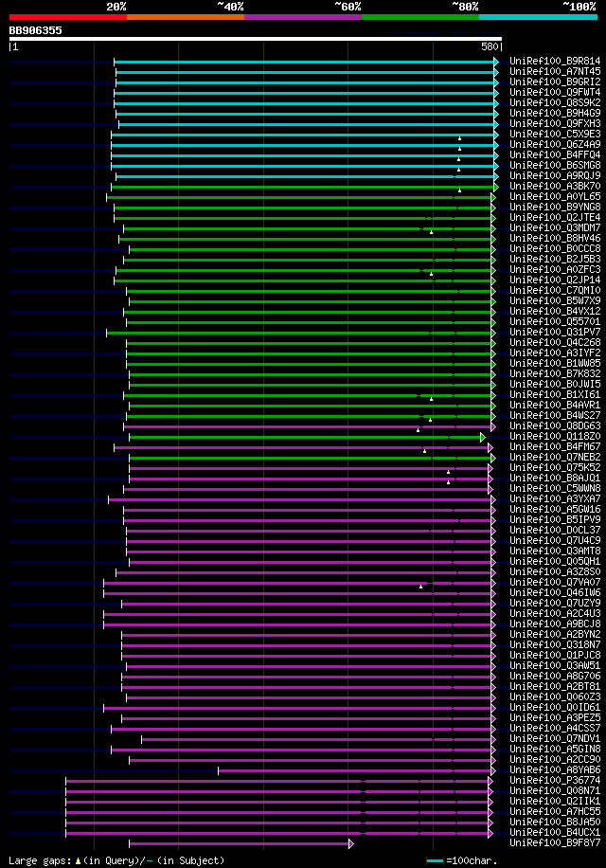Click the UniRef100_Q1PJC8 label
The image size is (606, 868).
555,656
